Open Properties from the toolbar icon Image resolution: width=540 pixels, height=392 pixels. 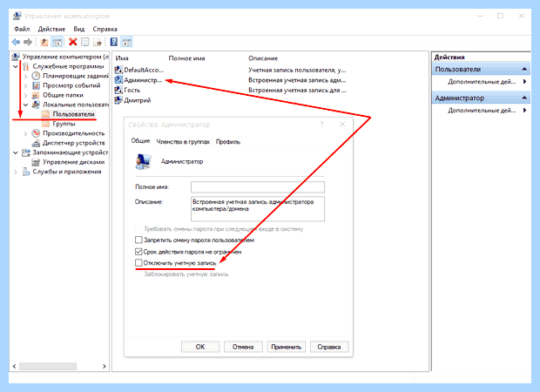[x=85, y=42]
